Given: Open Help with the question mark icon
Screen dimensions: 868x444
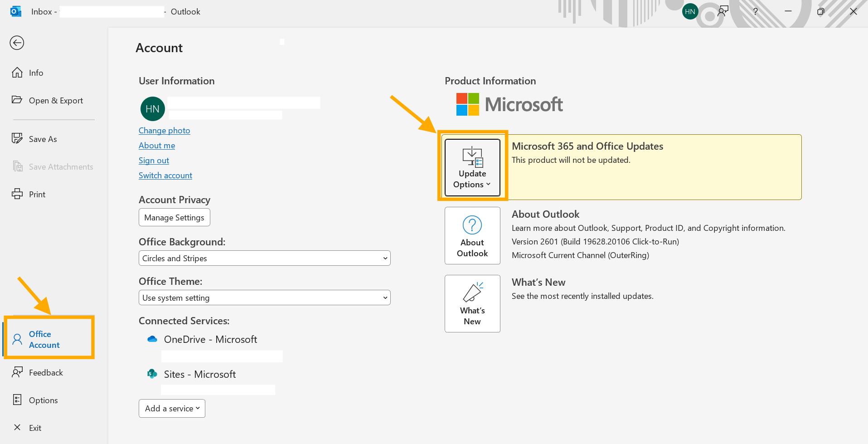Looking at the screenshot, I should click(x=755, y=11).
